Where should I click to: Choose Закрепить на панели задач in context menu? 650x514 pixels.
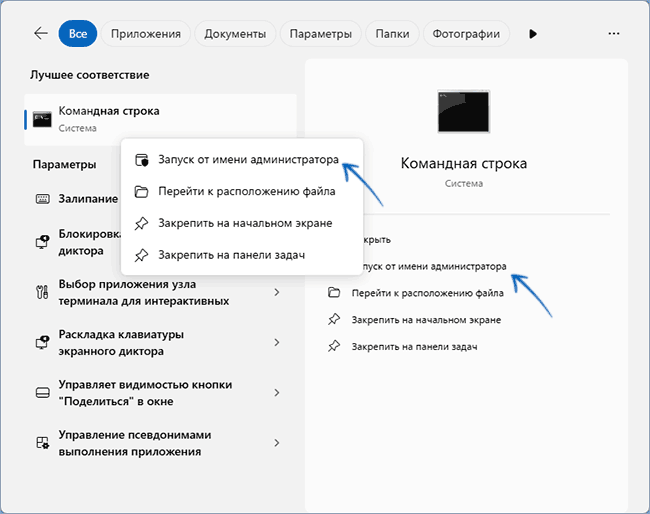point(242,255)
